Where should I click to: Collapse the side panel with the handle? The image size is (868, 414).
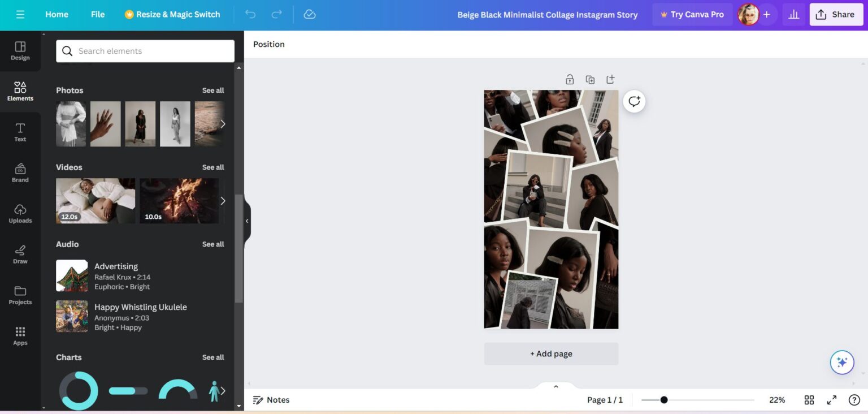247,221
